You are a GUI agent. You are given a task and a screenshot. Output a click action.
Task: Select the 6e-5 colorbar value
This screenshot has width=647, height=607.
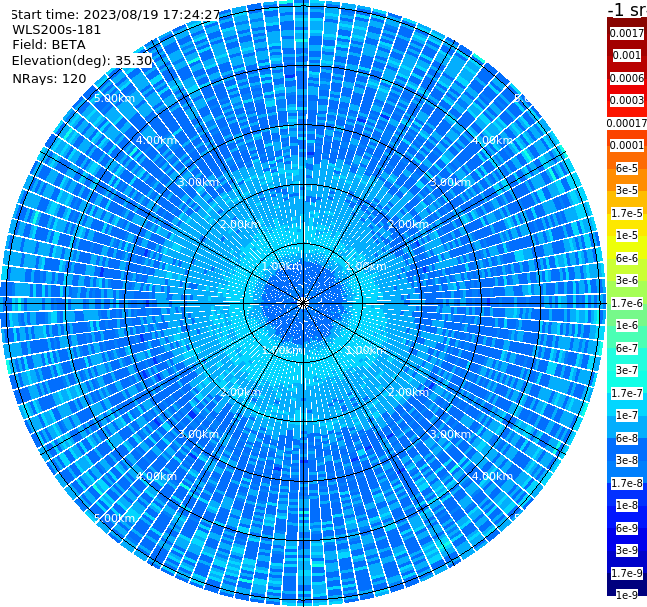pos(627,168)
